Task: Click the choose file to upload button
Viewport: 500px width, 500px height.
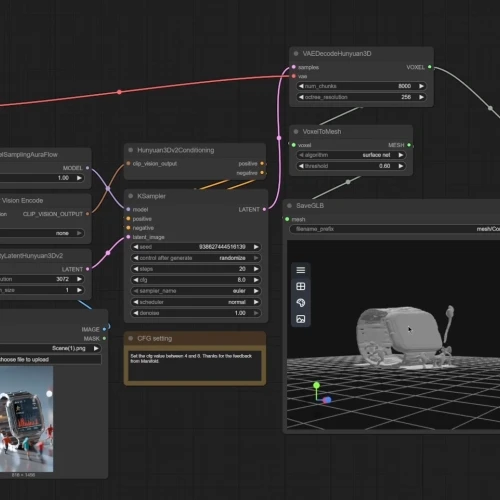Action: [50, 360]
